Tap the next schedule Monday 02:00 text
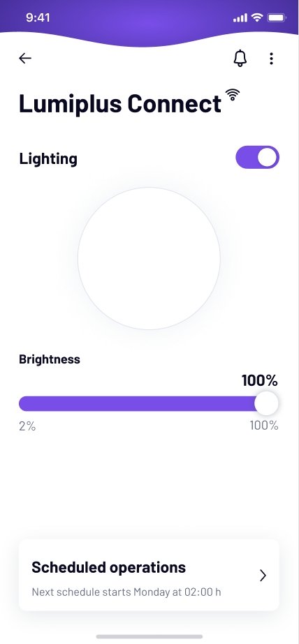Image resolution: width=299 pixels, height=644 pixels. [126, 592]
